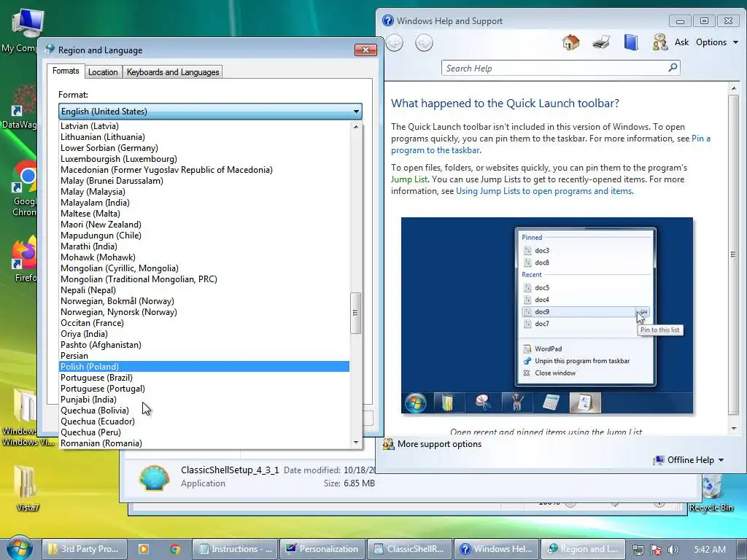Click the Format combo box arrow
This screenshot has height=560, width=747.
356,112
